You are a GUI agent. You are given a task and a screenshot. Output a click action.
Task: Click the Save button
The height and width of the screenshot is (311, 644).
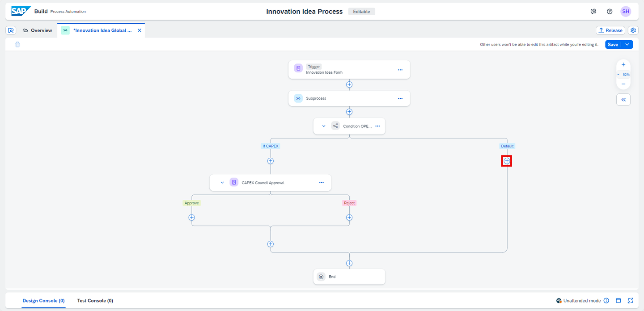613,45
